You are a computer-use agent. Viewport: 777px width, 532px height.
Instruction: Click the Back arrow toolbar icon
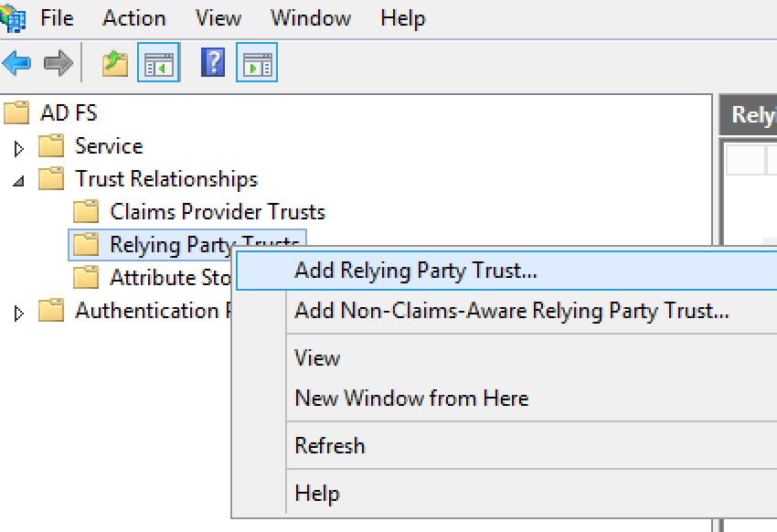pos(16,63)
